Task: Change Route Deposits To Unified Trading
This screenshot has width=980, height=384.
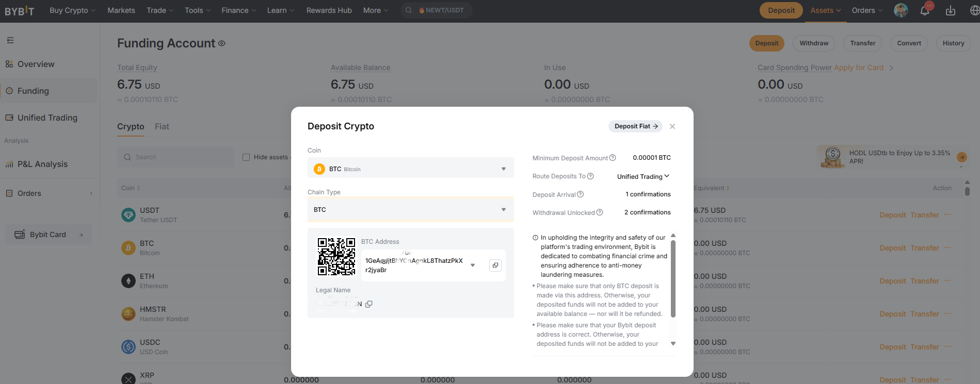Action: pos(643,176)
